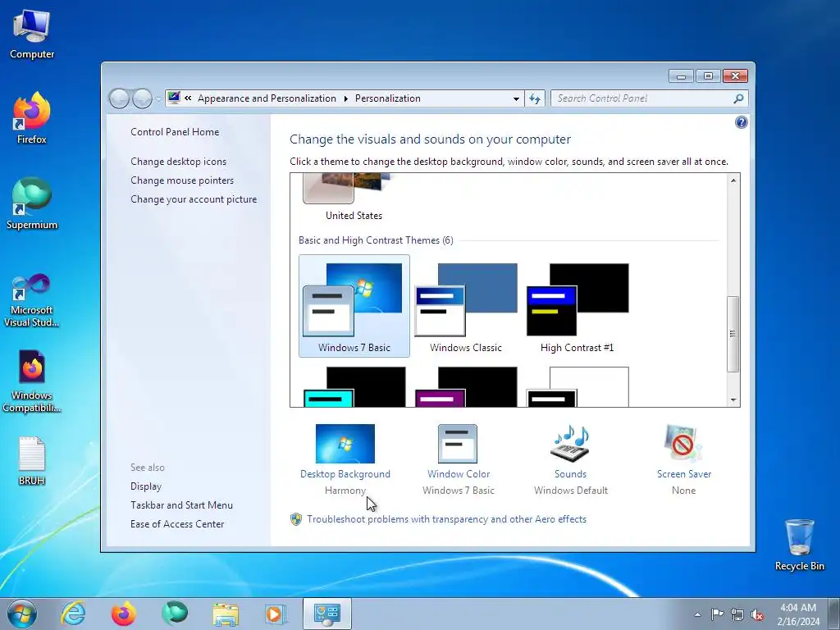
Task: Click the Sounds link text
Action: (x=571, y=473)
